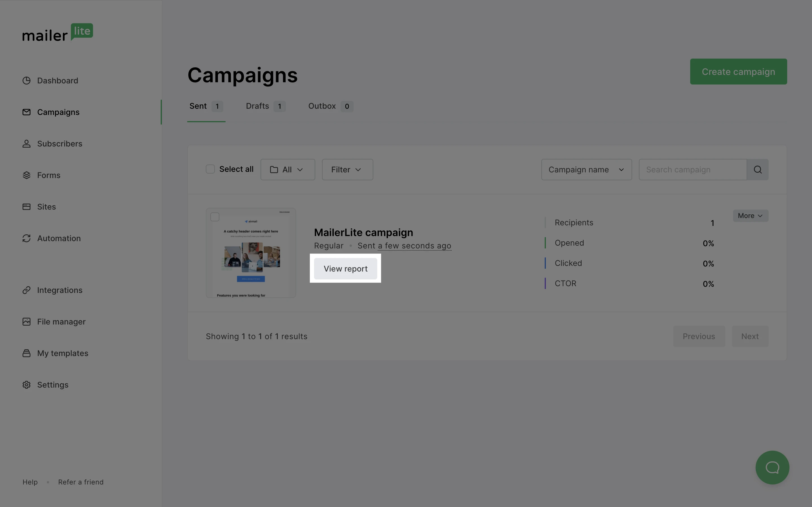812x507 pixels.
Task: Click the Dashboard pie-chart icon
Action: (27, 81)
